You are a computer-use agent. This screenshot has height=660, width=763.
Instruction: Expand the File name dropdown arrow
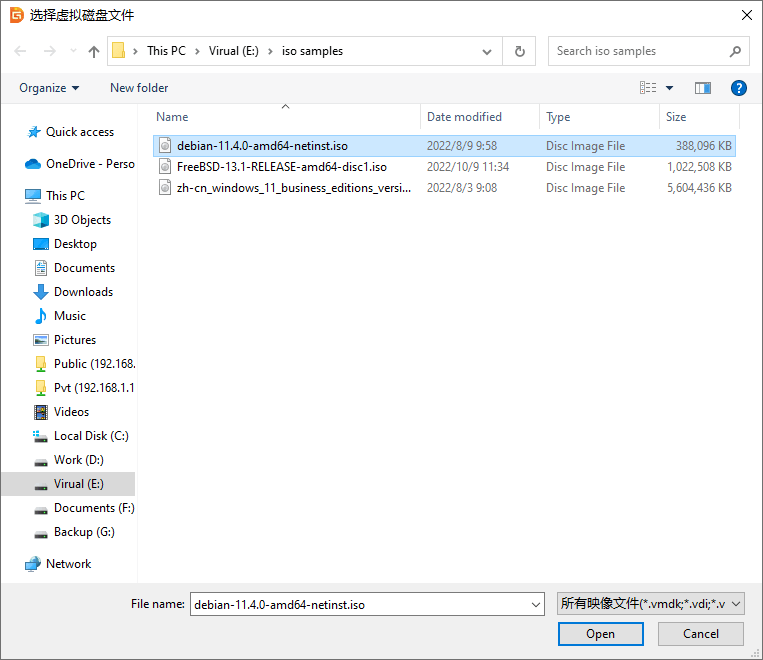536,605
